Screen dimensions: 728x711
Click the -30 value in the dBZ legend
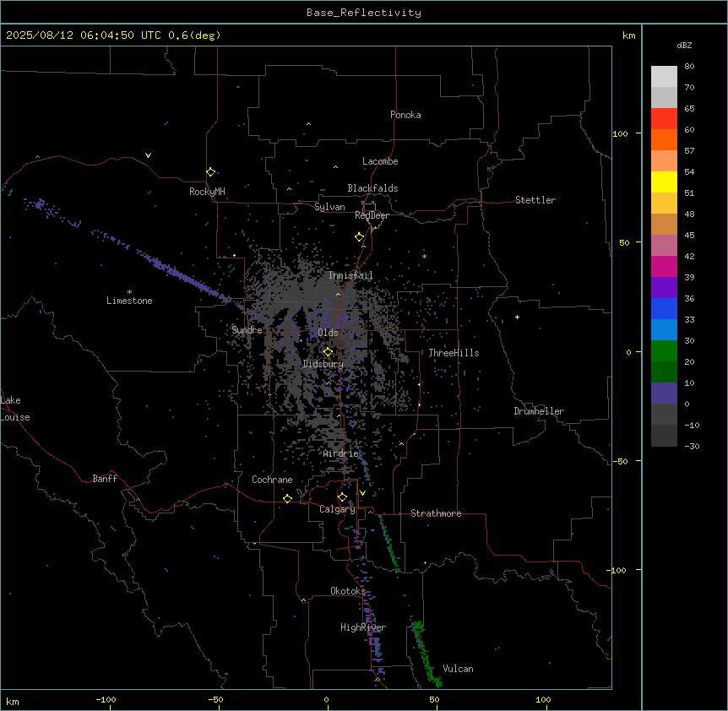(x=692, y=446)
